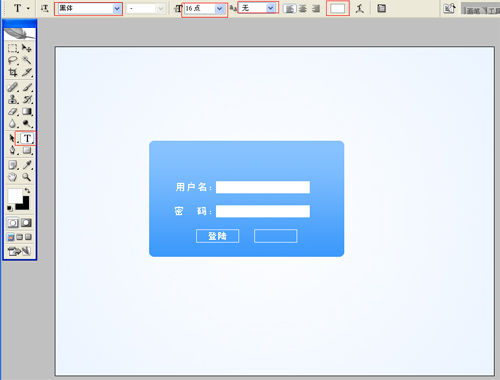Select the Magic Wand tool
This screenshot has height=380, width=500.
pyautogui.click(x=27, y=61)
